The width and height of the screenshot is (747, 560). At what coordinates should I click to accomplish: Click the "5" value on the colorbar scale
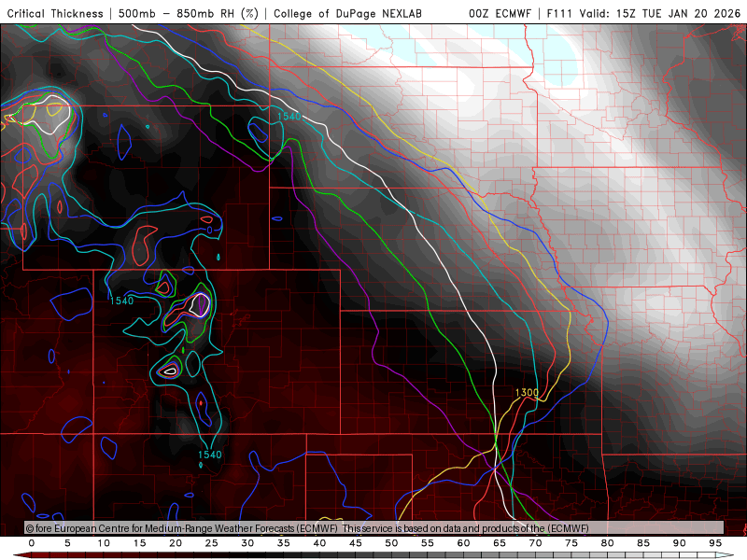click(x=67, y=543)
